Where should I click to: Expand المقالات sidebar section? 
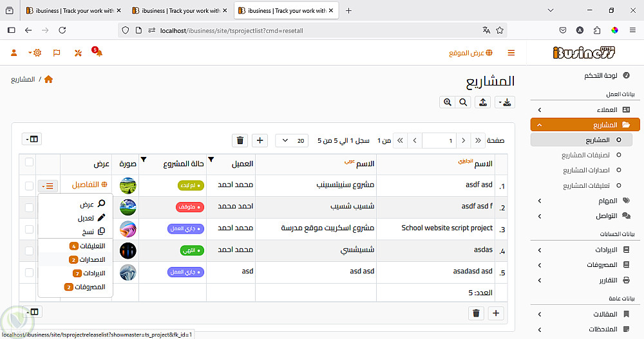tap(585, 314)
